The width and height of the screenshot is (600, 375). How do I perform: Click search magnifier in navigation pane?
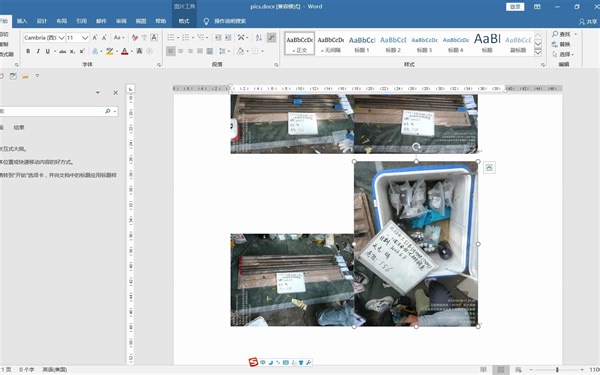[x=108, y=111]
